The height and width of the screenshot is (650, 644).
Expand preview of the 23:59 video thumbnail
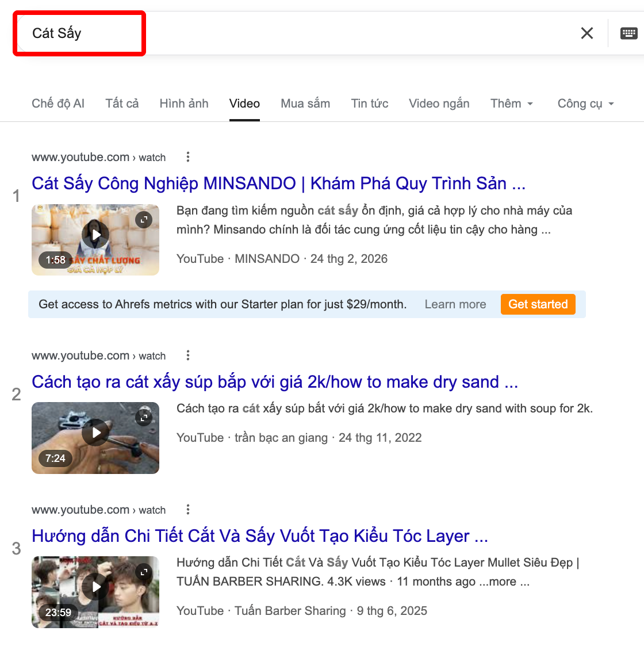(144, 572)
